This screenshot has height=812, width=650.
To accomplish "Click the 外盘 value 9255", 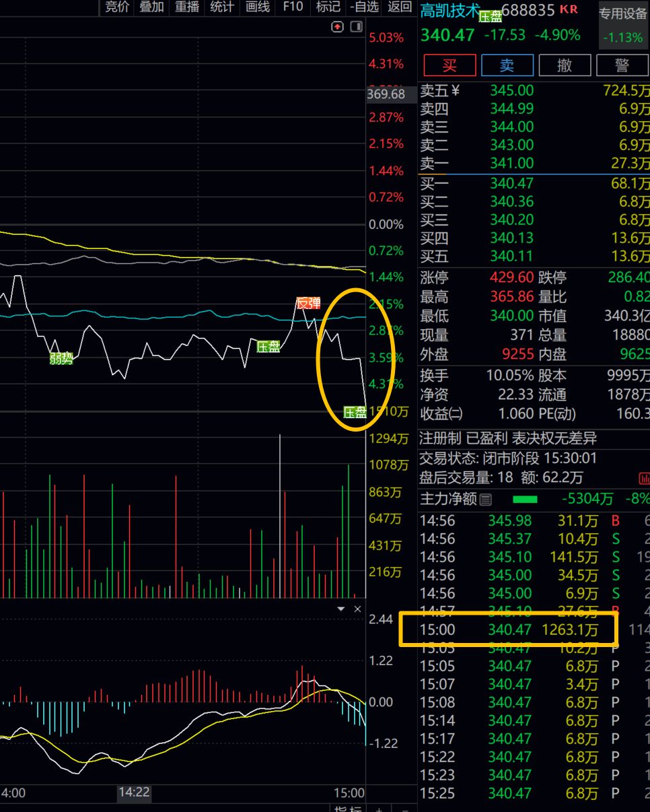I will pyautogui.click(x=518, y=354).
